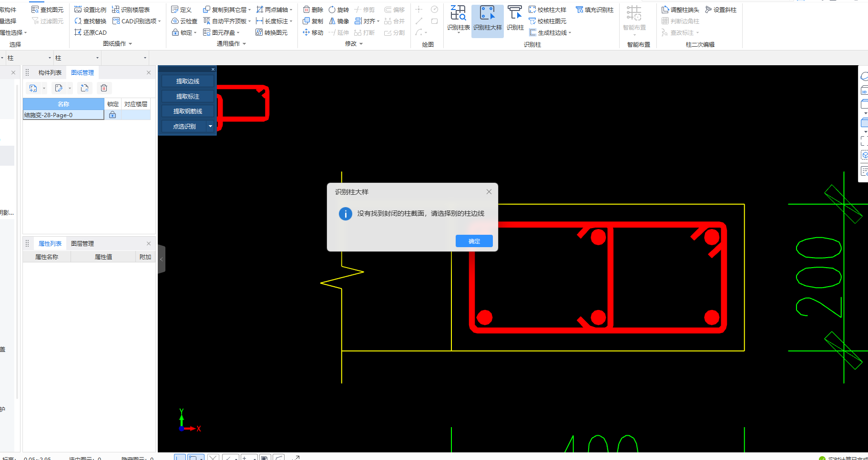Click 提取边线 button
The height and width of the screenshot is (460, 868).
187,81
